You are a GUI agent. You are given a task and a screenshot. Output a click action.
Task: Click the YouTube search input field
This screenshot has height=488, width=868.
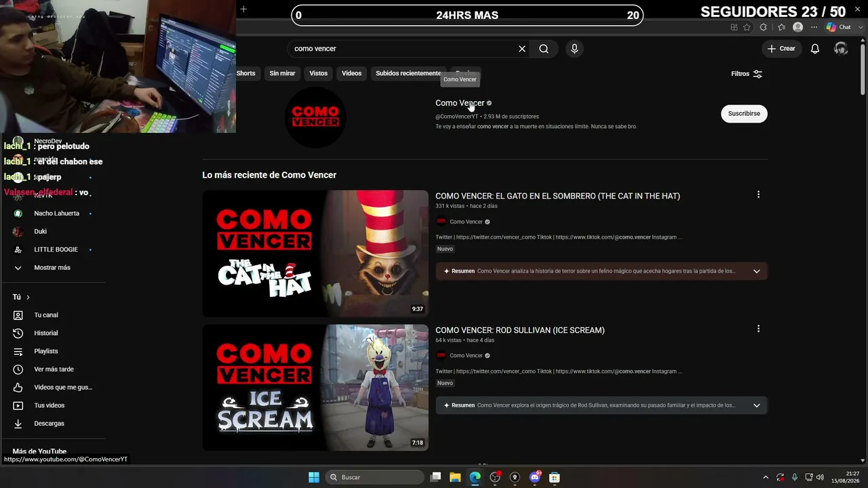[x=403, y=49]
